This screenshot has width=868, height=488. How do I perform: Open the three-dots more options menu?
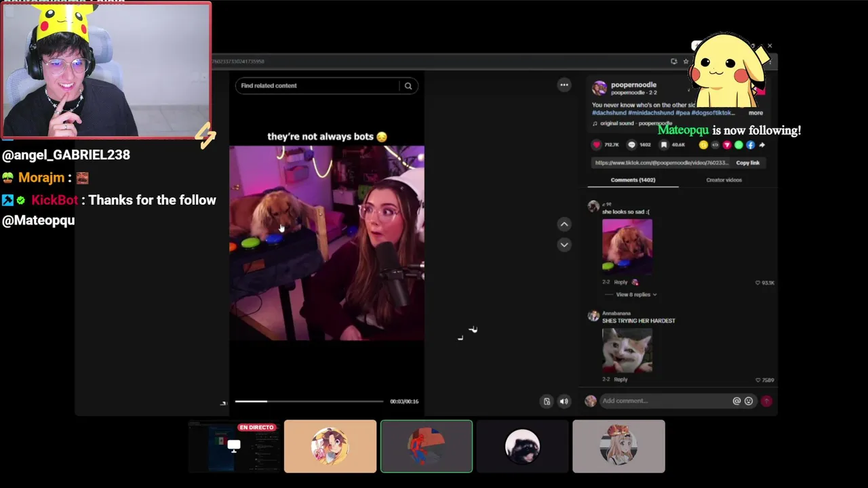pos(564,85)
